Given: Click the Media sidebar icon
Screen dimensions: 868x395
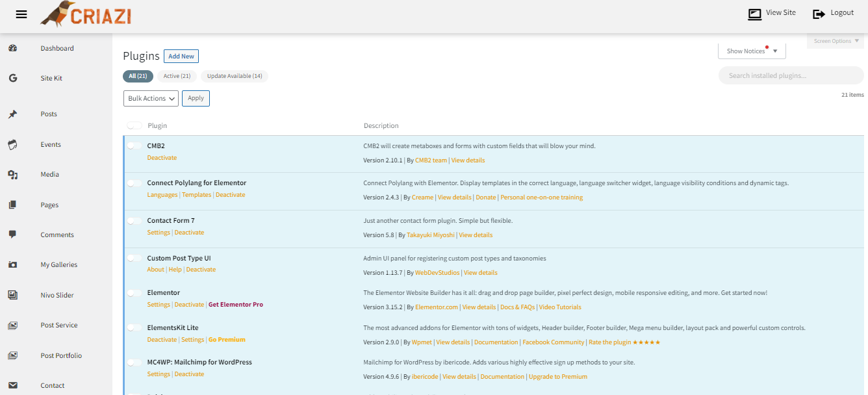Looking at the screenshot, I should 12,175.
